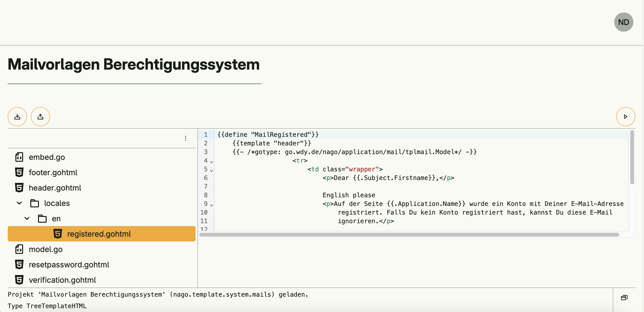Open verification.gohtml template
This screenshot has height=312, width=644.
[62, 280]
